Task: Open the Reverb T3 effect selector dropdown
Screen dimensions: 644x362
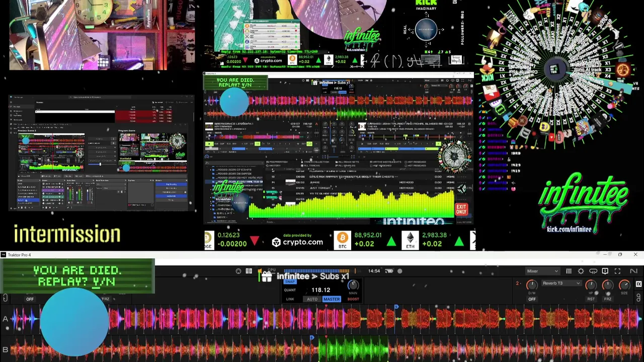Action: pos(561,283)
